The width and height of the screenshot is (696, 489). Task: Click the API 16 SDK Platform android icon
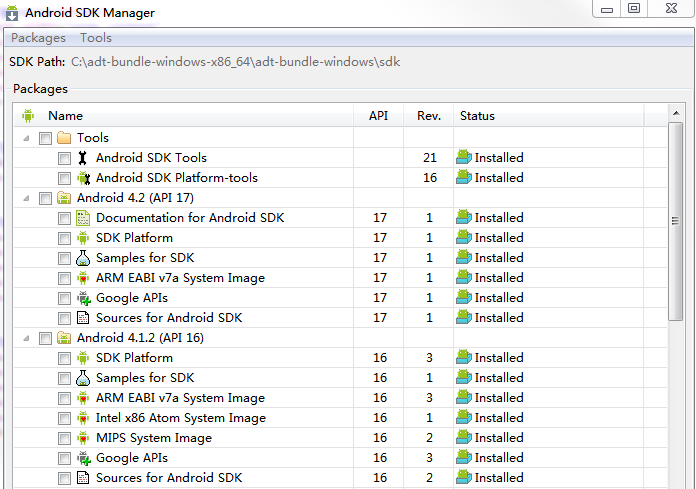pyautogui.click(x=83, y=358)
